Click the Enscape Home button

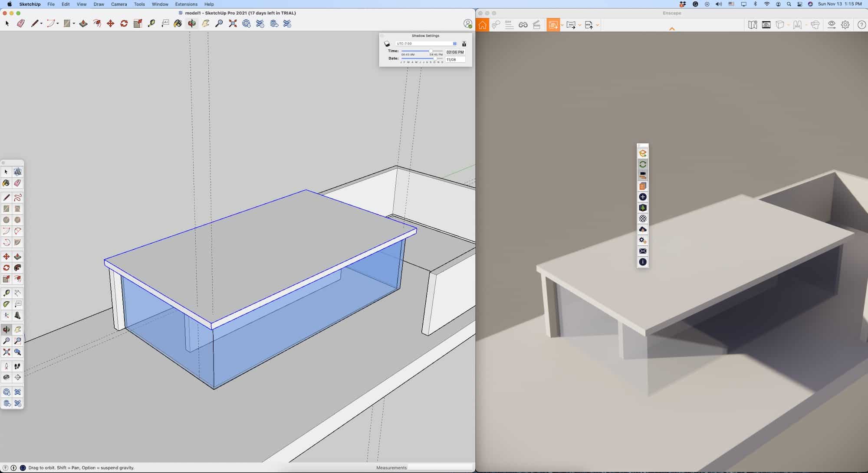(482, 25)
